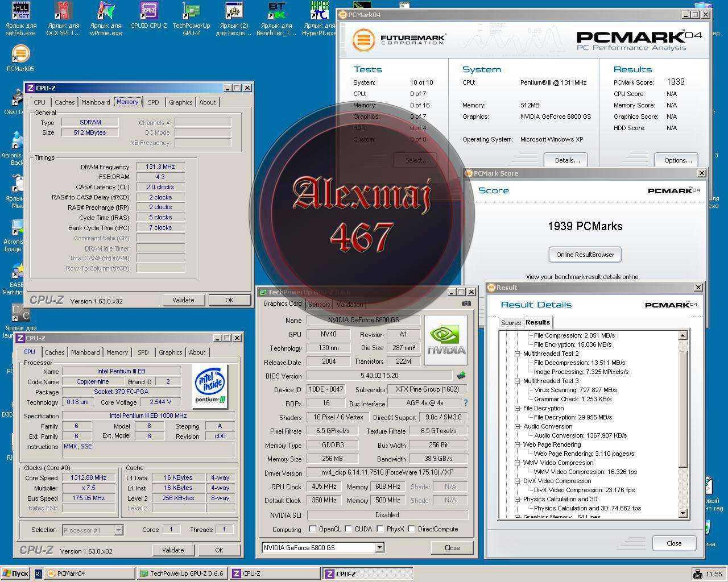Close the Result Details window via Close
This screenshot has height=582, width=728.
click(x=674, y=543)
